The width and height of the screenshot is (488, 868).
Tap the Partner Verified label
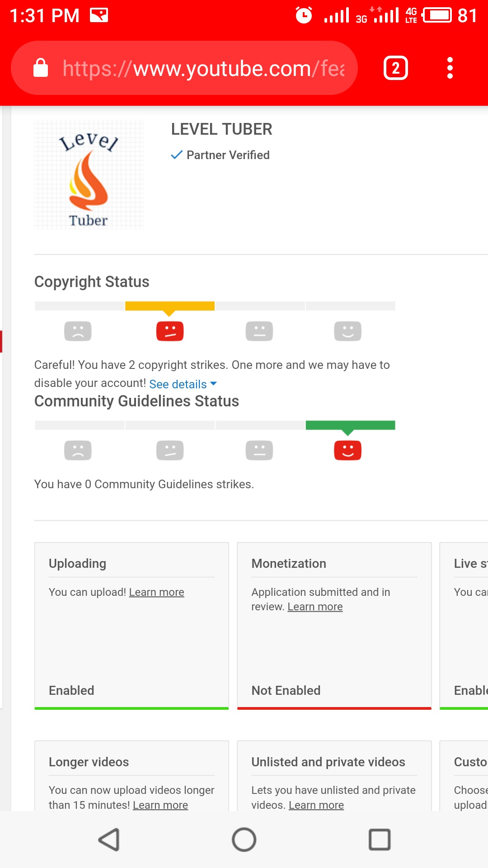point(228,155)
